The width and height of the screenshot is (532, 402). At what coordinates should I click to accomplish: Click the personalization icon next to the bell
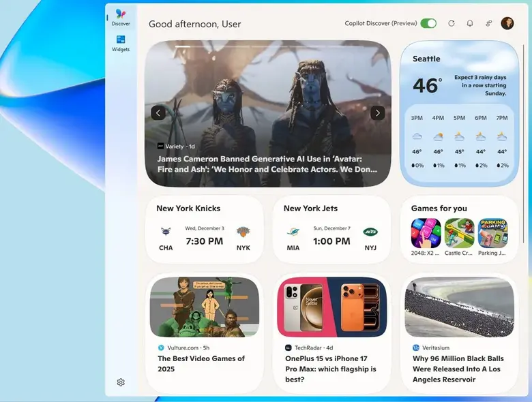point(489,23)
